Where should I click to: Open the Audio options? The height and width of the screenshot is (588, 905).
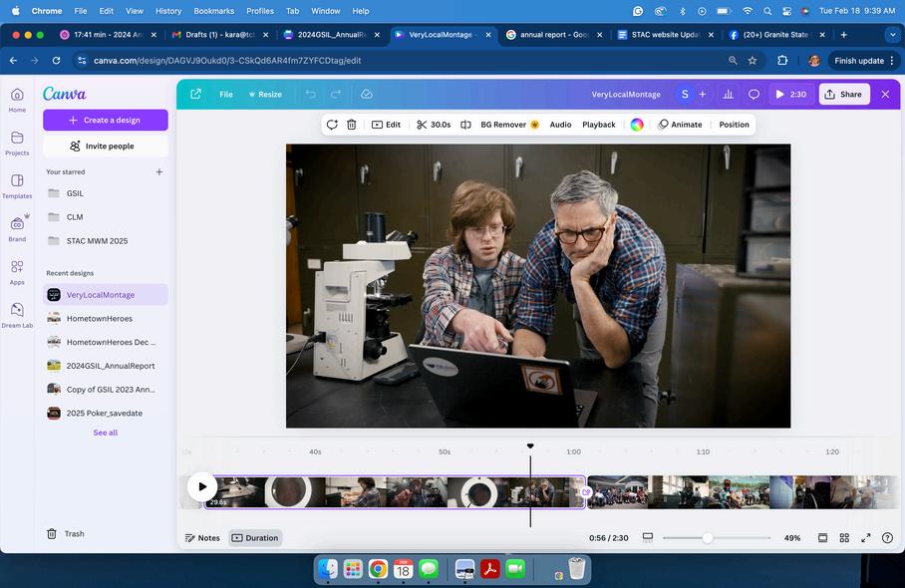560,125
